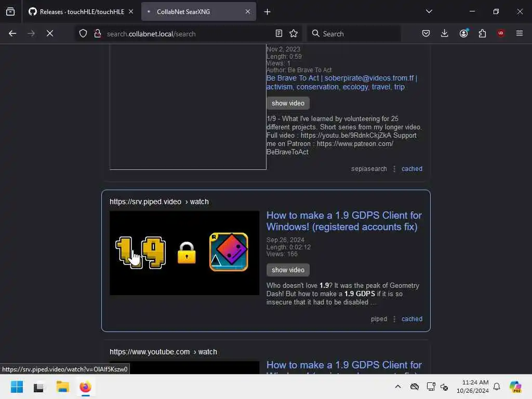Screen dimensions: 532x399
Task: Launch the Copilot preview taskbar icon
Action: point(515,387)
